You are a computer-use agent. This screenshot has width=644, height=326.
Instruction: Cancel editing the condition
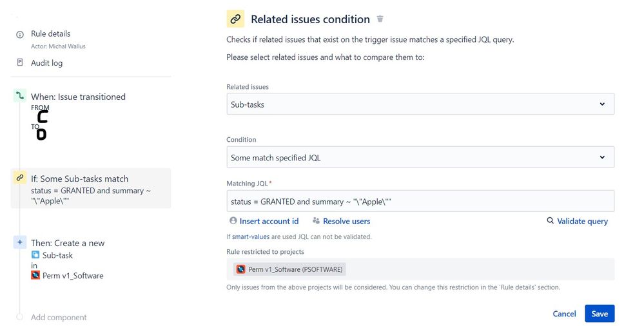click(564, 314)
